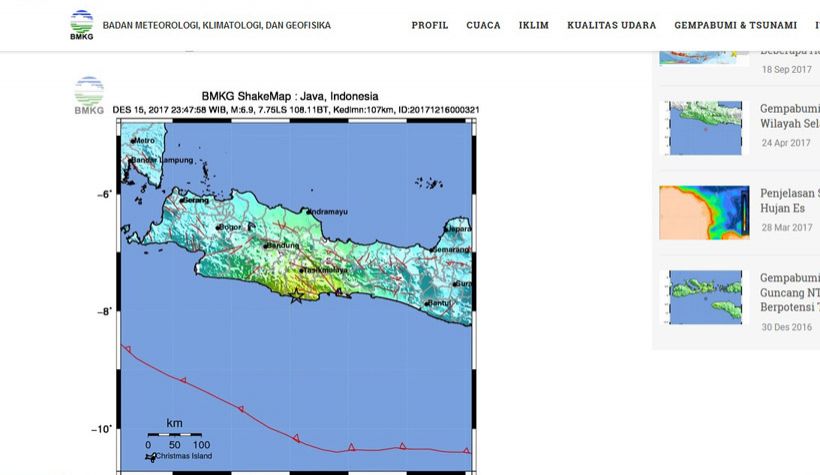Open the 'Penjelasan Hujan Es' article link
Viewport: 820px width, 475px height.
tap(790, 200)
